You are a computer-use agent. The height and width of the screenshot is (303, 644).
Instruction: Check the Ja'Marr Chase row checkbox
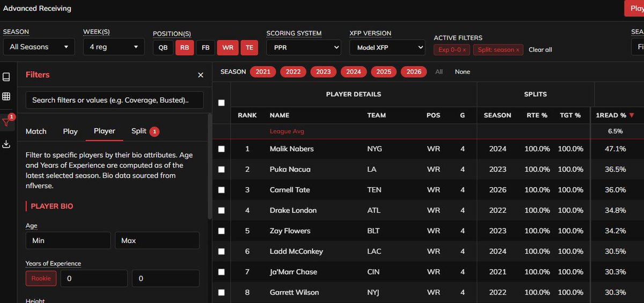pyautogui.click(x=222, y=272)
